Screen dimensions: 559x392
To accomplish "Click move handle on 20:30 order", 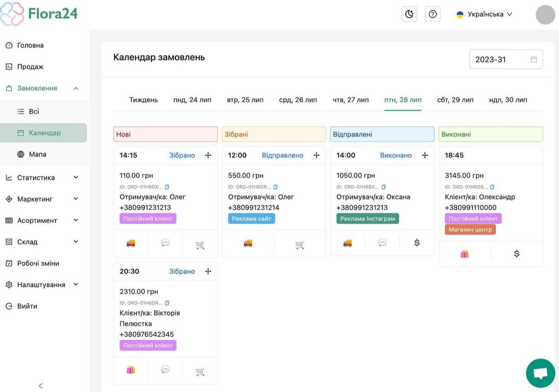I will pyautogui.click(x=208, y=271).
